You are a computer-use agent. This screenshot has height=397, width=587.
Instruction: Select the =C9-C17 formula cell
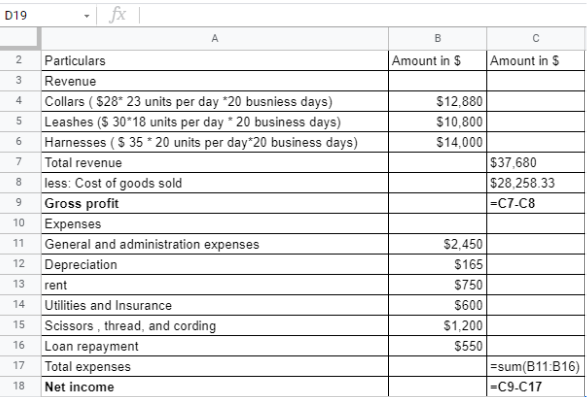click(x=536, y=387)
